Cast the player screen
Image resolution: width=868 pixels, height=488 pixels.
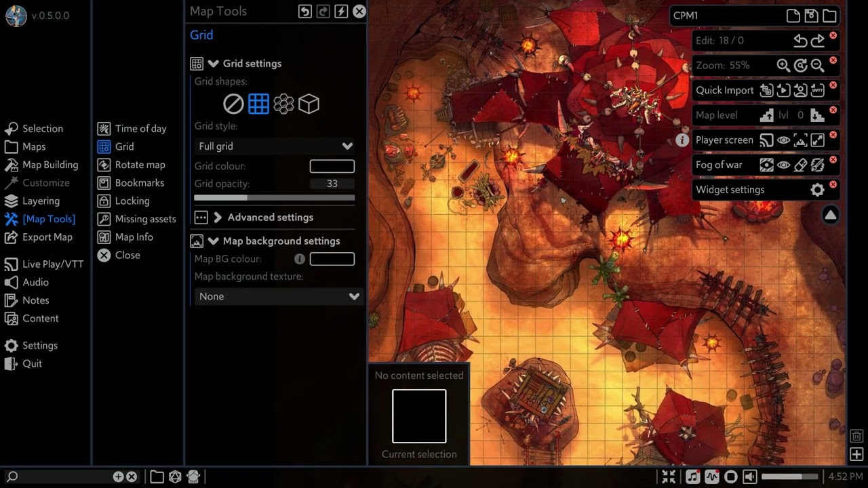766,140
